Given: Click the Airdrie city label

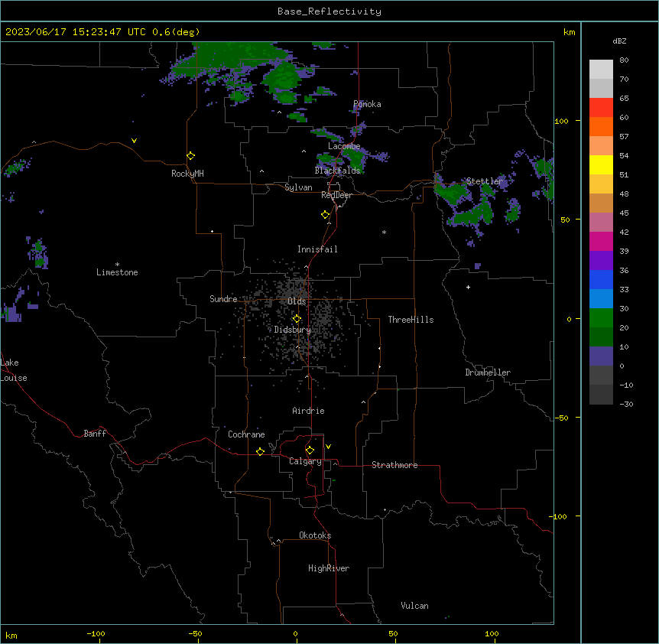Looking at the screenshot, I should 309,411.
